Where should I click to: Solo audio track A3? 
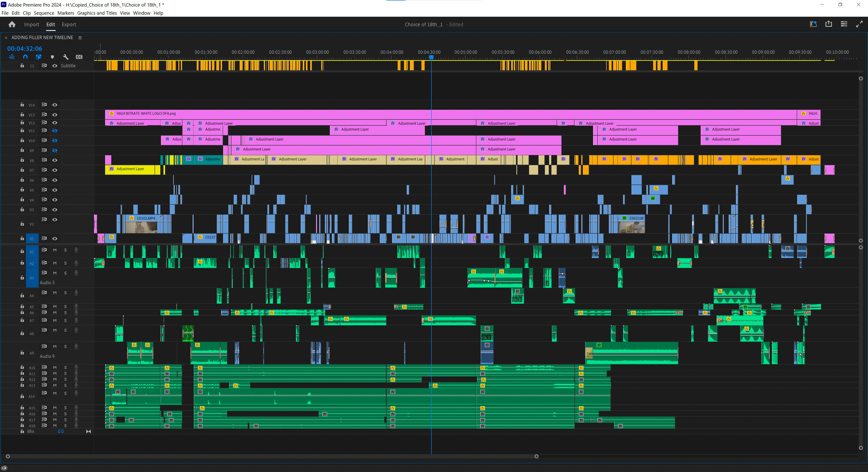coord(65,273)
